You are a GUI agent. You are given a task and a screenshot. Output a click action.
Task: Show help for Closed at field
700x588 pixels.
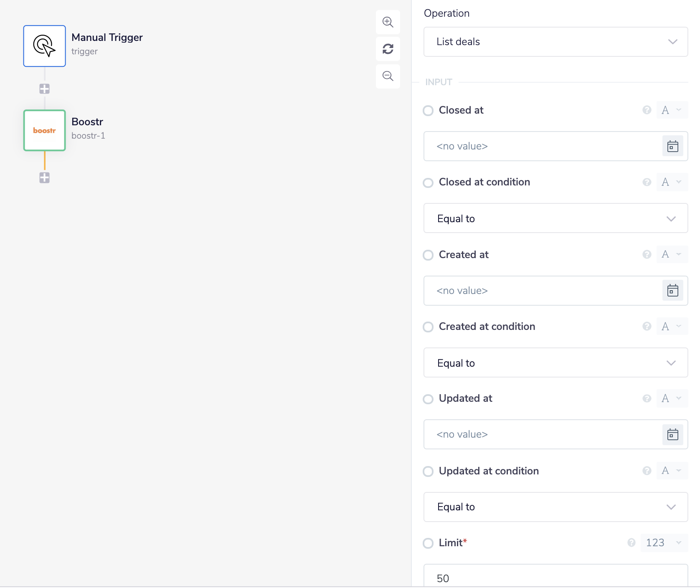[647, 110]
